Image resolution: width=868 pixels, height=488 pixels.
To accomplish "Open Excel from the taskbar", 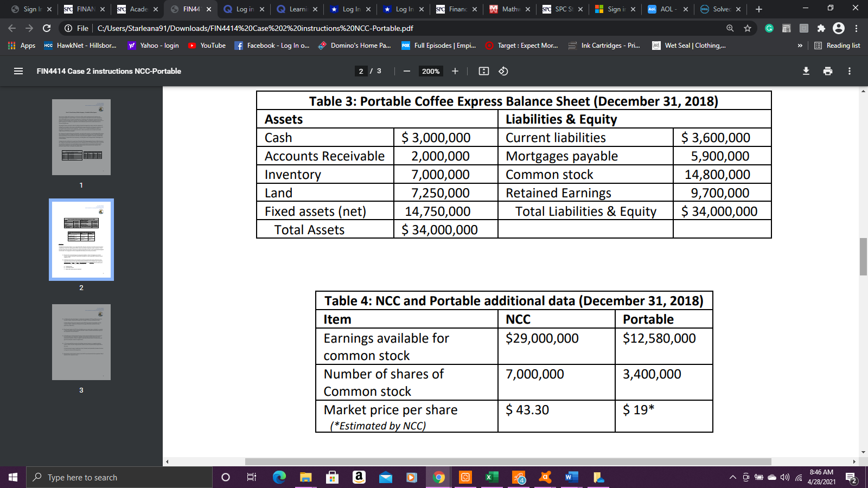I will click(x=492, y=477).
